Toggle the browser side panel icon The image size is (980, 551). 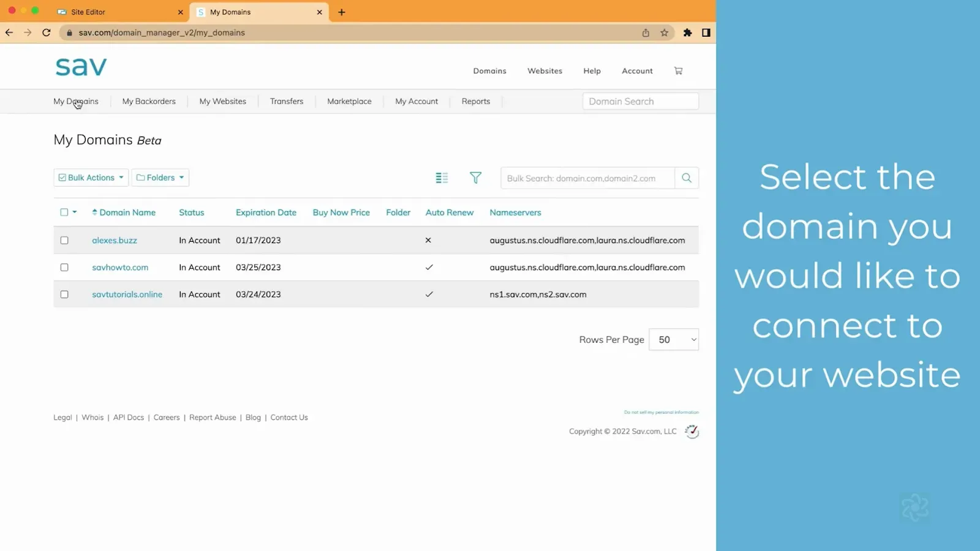click(x=706, y=33)
